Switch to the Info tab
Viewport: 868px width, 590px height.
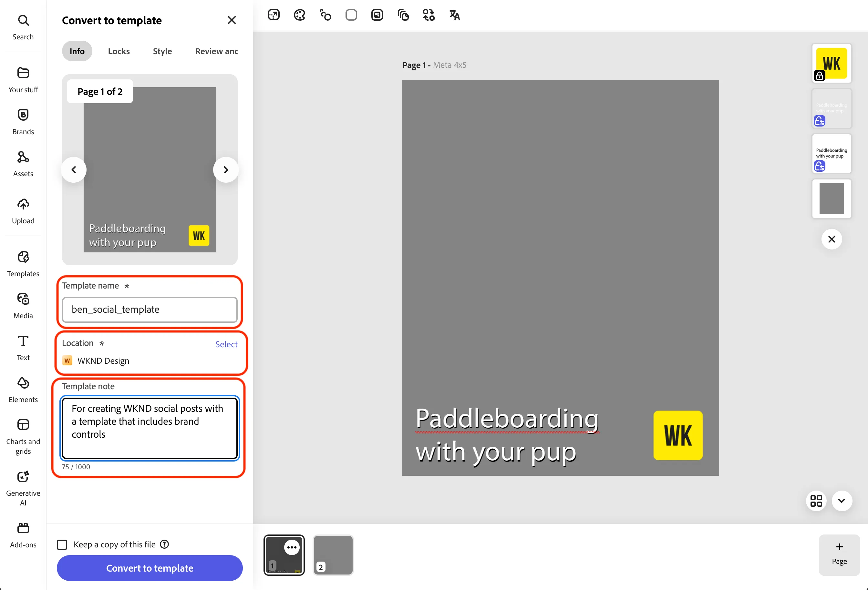(x=77, y=51)
